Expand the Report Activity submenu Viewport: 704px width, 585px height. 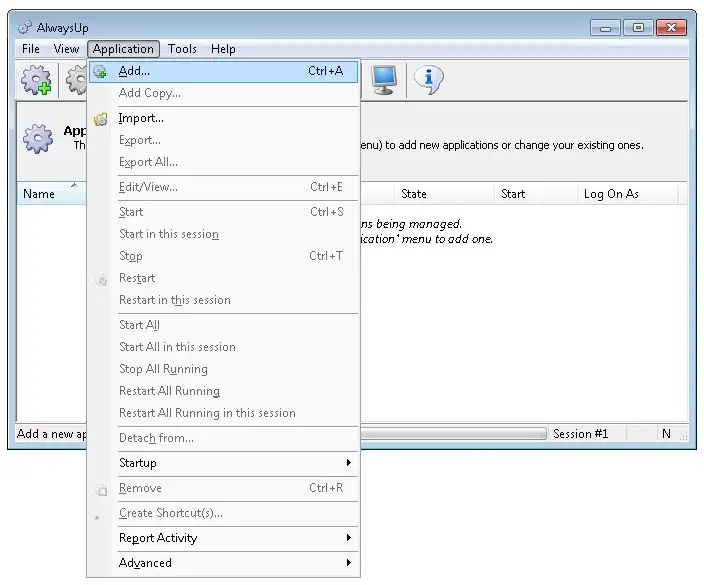pos(224,538)
